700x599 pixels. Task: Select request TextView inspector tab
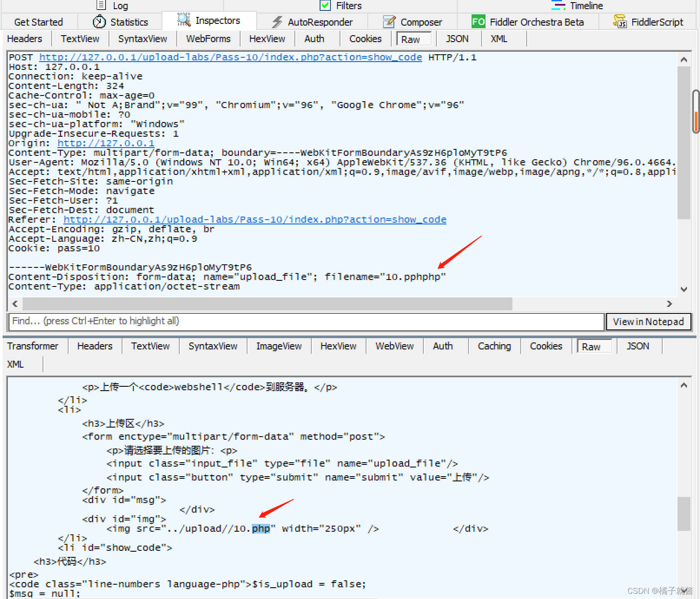tap(80, 39)
